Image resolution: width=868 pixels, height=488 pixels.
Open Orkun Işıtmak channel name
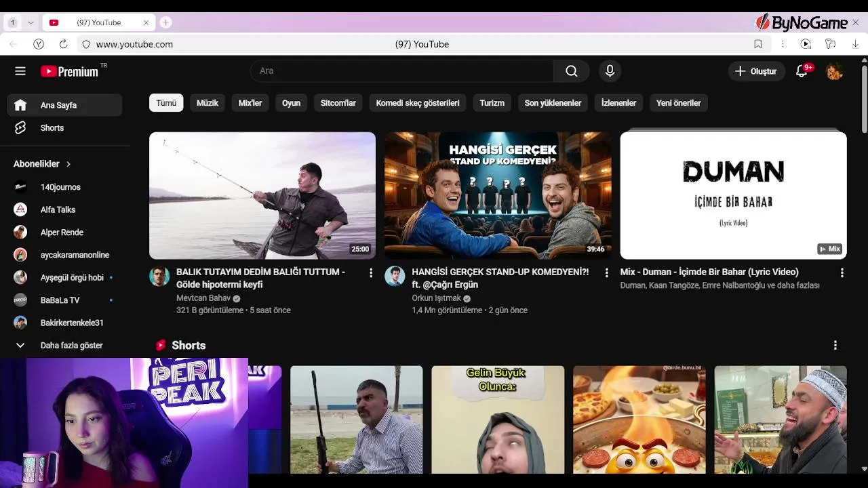click(436, 298)
